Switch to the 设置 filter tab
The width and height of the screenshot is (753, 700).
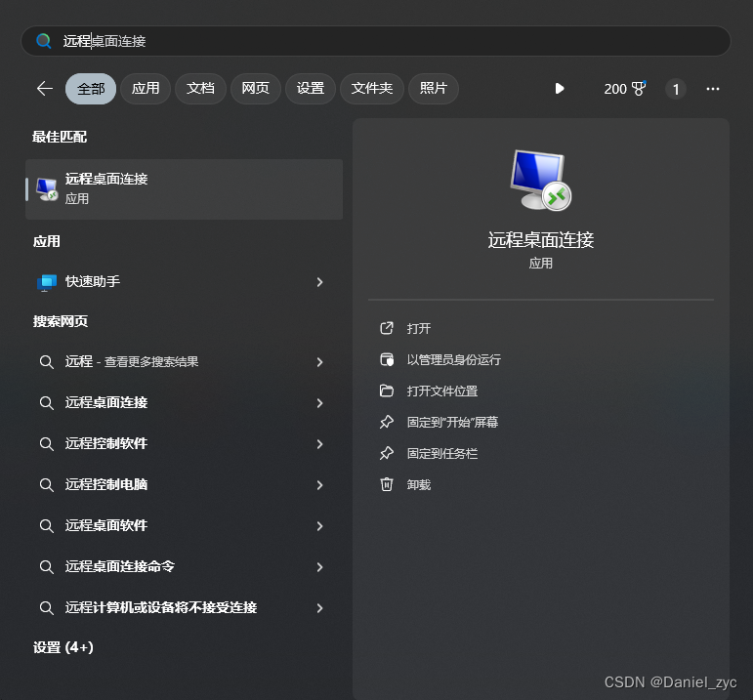[311, 89]
